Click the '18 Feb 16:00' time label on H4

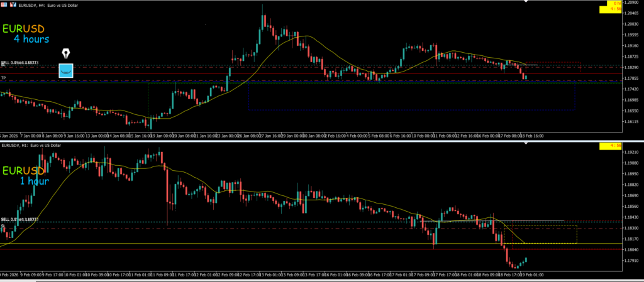pos(531,135)
